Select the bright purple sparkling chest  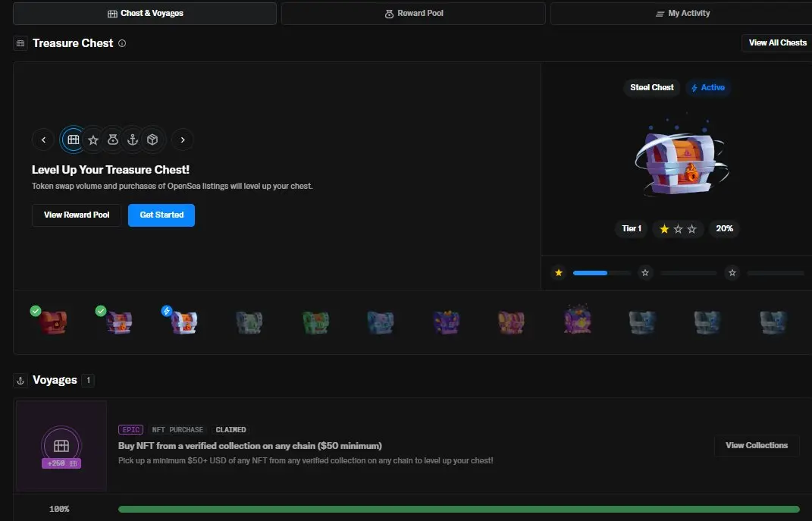tap(578, 319)
